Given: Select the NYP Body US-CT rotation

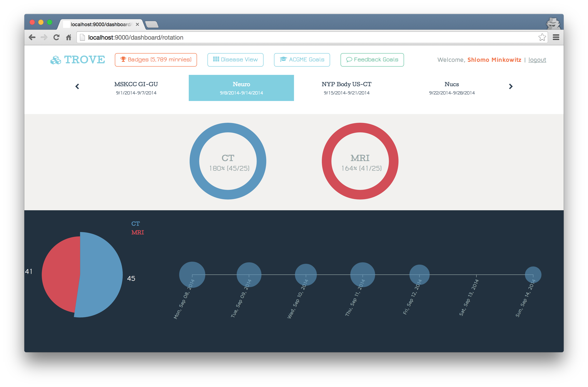Looking at the screenshot, I should (x=346, y=88).
